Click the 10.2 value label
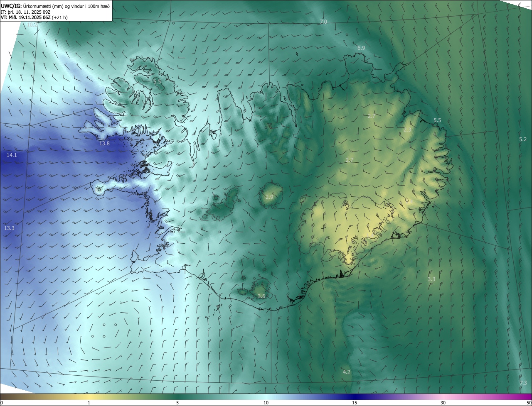Image resolution: width=532 pixels, height=406 pixels. pyautogui.click(x=32, y=25)
